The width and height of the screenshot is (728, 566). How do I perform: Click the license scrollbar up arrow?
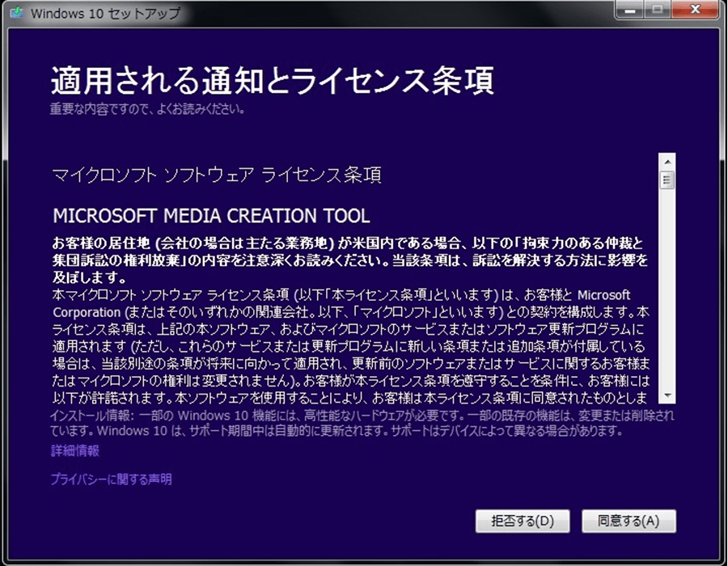(667, 162)
